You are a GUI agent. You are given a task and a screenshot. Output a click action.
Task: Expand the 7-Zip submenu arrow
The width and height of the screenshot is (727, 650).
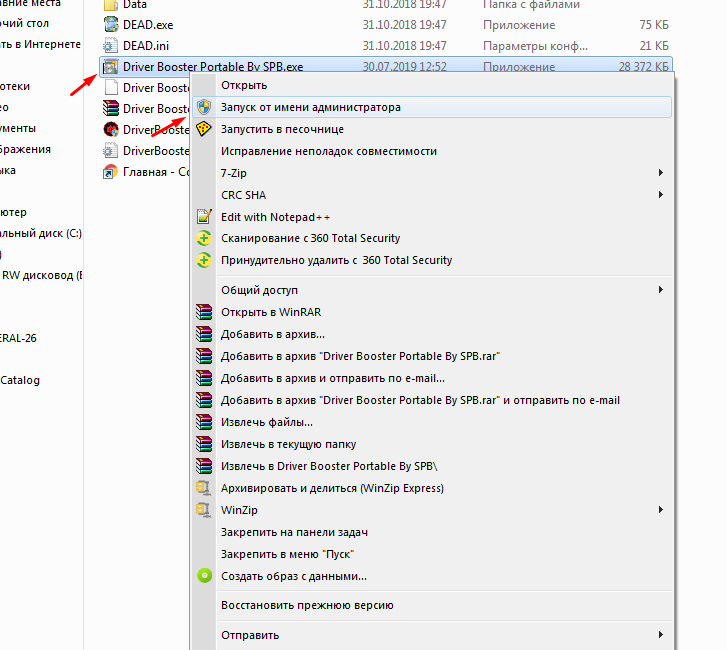[x=661, y=172]
